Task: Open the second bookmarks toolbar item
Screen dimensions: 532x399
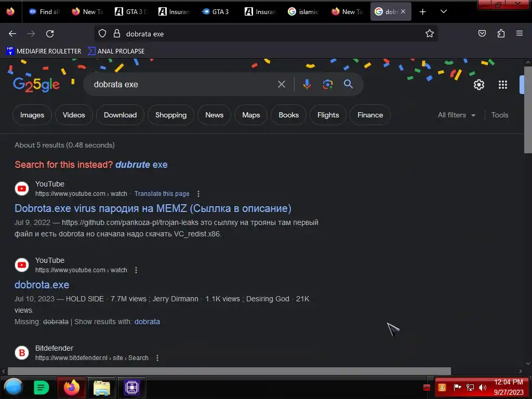Action: click(116, 51)
